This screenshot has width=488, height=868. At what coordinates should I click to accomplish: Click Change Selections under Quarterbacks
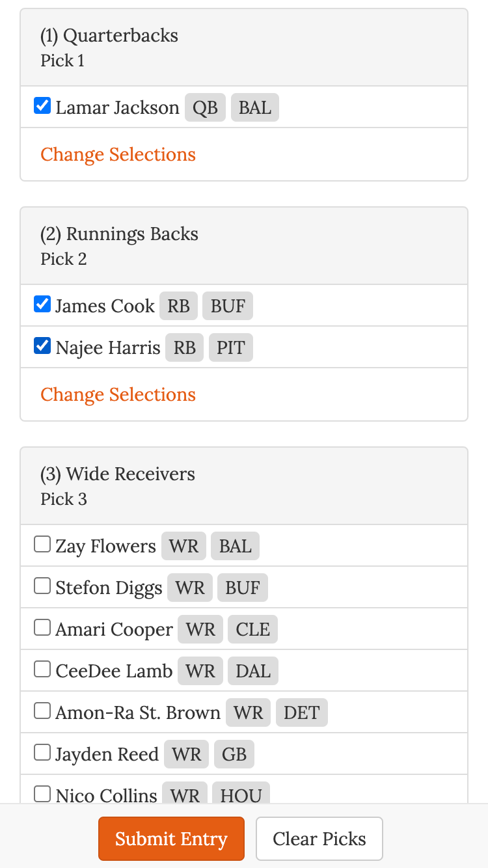click(x=118, y=155)
